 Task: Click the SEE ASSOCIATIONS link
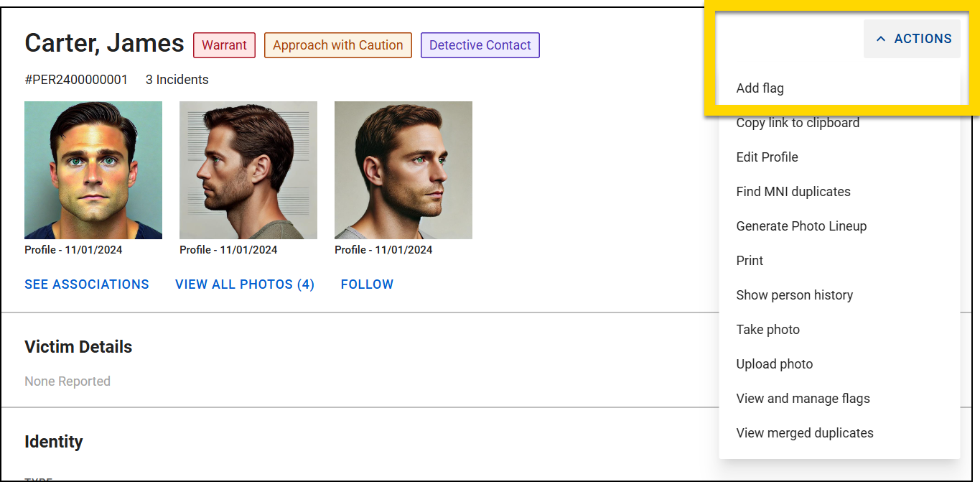(87, 284)
